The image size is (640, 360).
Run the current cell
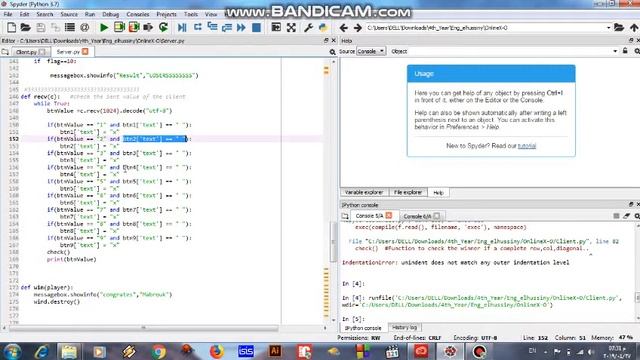click(x=119, y=28)
